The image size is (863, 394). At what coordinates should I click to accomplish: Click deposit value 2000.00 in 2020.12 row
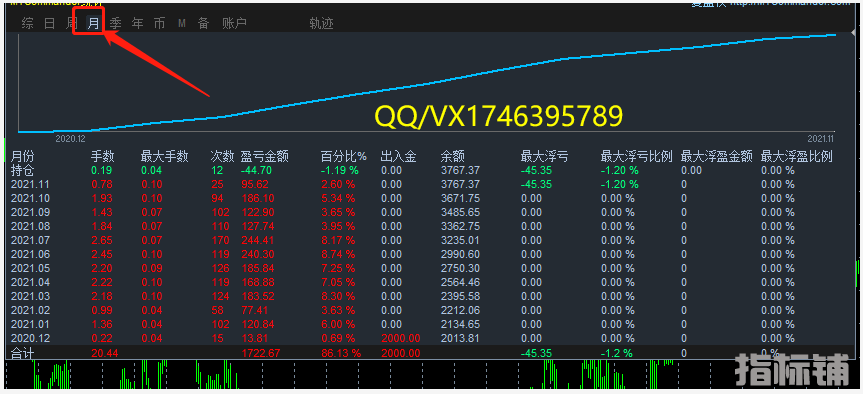click(401, 338)
